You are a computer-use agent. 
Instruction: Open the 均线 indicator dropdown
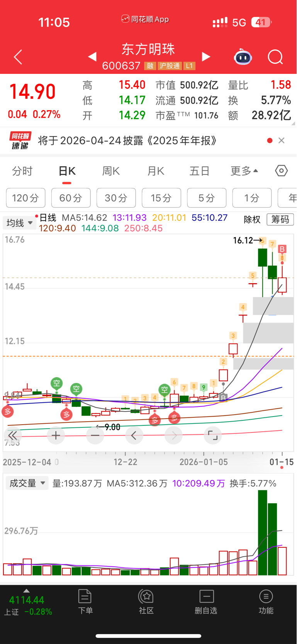click(20, 223)
